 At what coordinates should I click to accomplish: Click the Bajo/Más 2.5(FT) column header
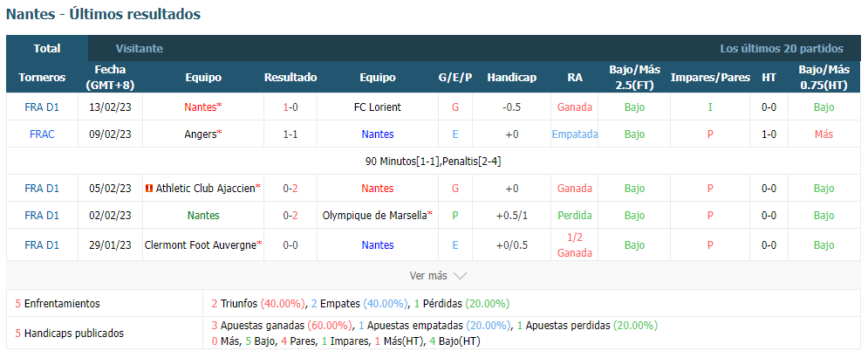635,78
